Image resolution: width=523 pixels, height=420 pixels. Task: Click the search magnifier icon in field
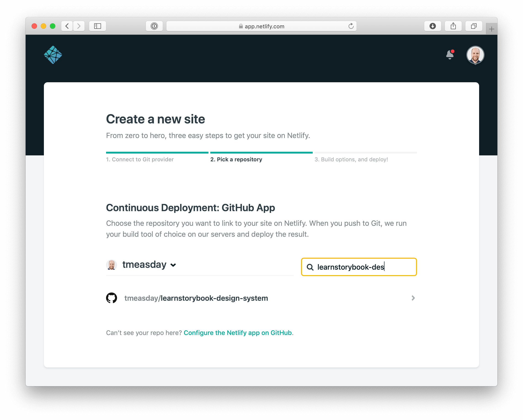coord(311,267)
